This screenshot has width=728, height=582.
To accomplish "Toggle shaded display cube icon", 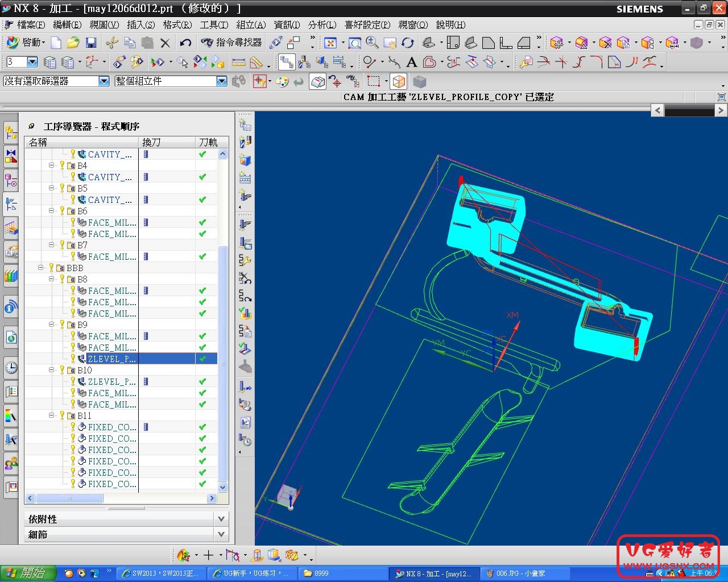I will coord(419,81).
